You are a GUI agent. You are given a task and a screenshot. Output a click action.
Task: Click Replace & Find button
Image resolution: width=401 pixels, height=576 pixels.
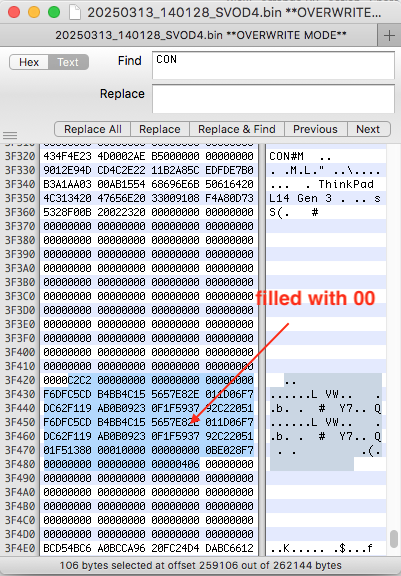pyautogui.click(x=237, y=129)
